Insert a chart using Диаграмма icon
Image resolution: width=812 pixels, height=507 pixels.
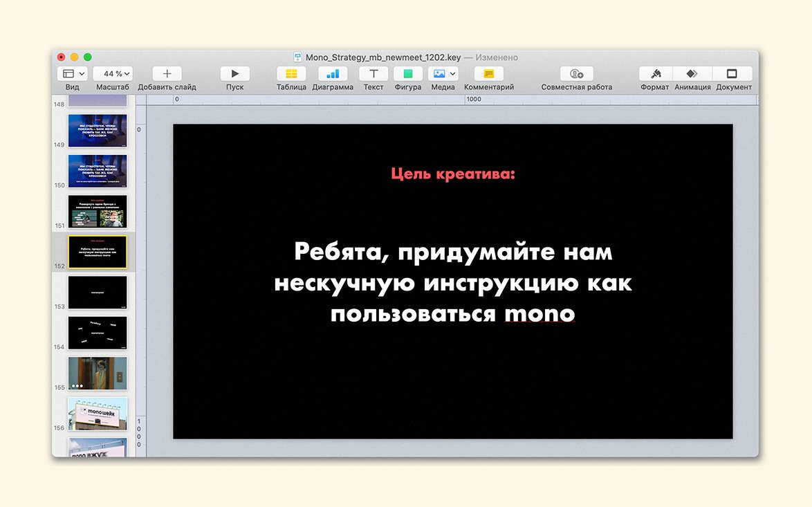[x=333, y=73]
